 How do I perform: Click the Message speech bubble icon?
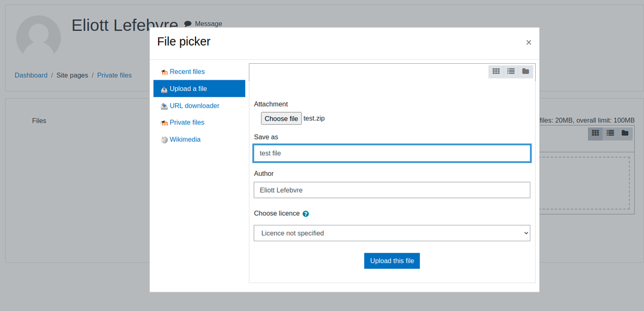pyautogui.click(x=188, y=24)
